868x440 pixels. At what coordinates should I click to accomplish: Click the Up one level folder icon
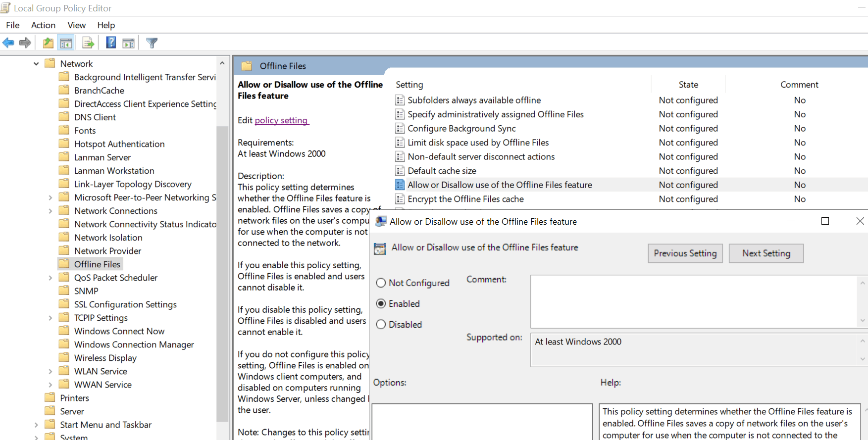point(48,43)
